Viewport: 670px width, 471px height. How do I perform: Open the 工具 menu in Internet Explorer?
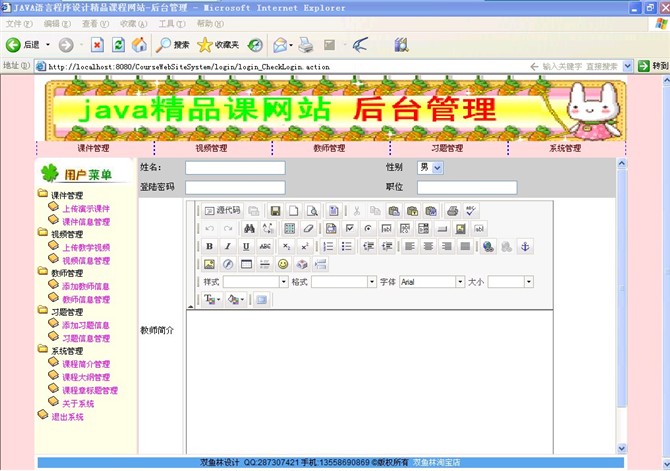(x=172, y=24)
